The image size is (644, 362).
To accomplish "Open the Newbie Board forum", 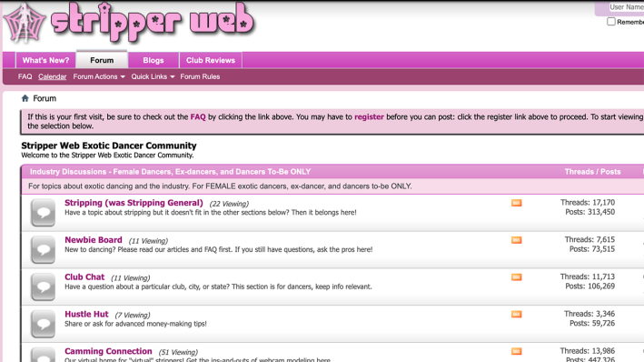I will (x=94, y=240).
